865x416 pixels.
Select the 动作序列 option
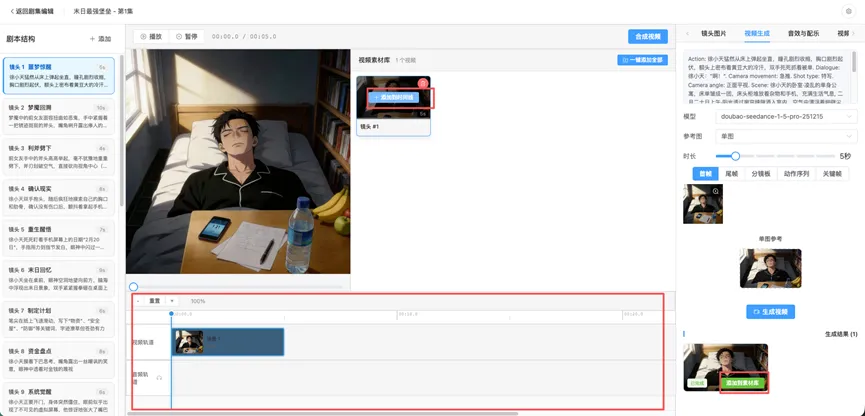point(796,174)
